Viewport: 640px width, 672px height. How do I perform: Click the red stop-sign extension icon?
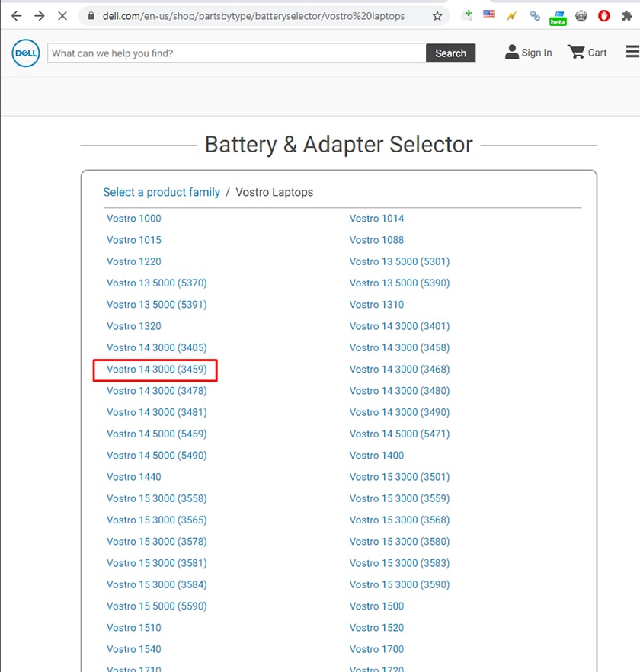[603, 14]
